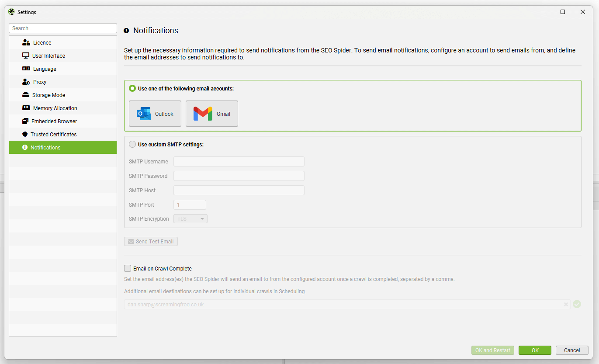This screenshot has width=599, height=364.
Task: Select the Embedded Browser settings icon
Action: [26, 121]
